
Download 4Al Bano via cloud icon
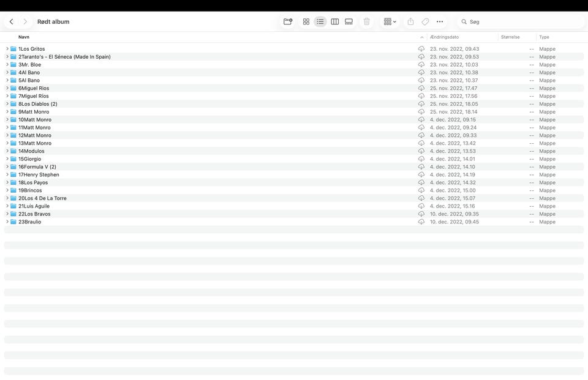tap(421, 72)
